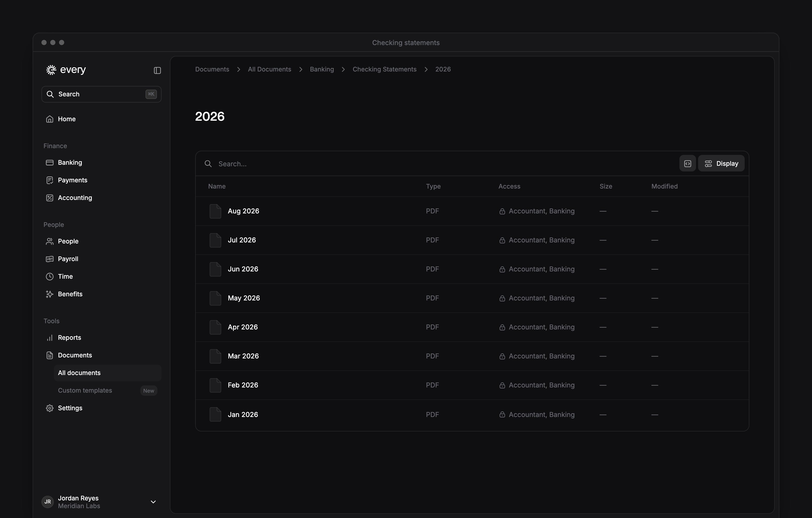
Task: Open Accounting in sidebar
Action: pyautogui.click(x=101, y=198)
